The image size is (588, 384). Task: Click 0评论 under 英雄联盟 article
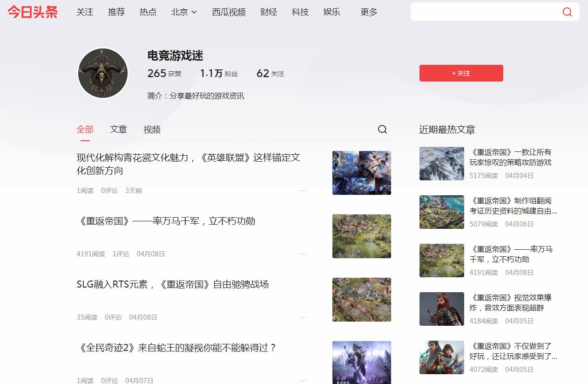[109, 191]
